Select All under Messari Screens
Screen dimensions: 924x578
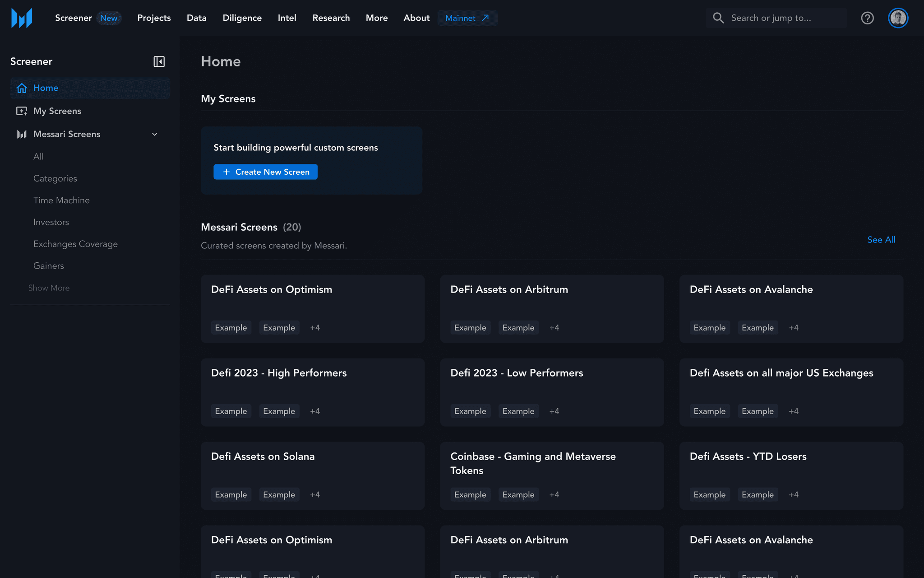coord(38,157)
